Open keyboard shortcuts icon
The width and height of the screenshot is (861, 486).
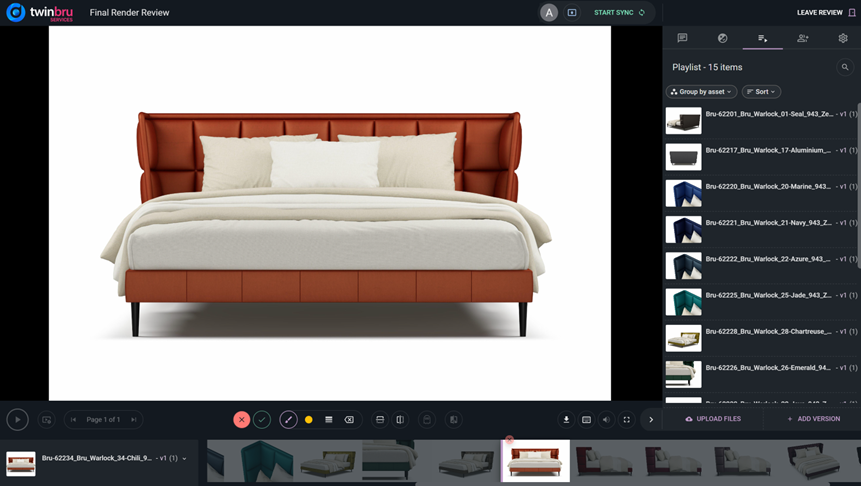point(586,420)
